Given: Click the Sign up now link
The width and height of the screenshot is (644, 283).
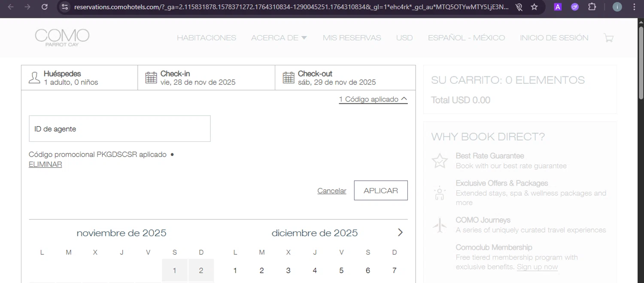Looking at the screenshot, I should (537, 267).
